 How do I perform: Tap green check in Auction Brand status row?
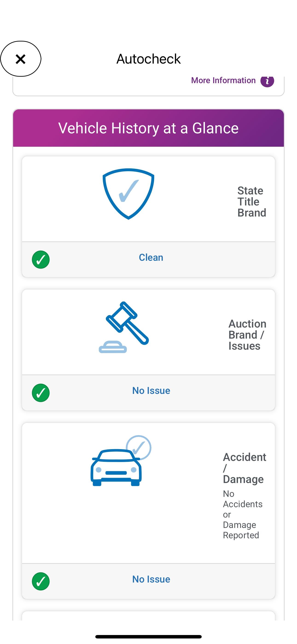pos(41,393)
